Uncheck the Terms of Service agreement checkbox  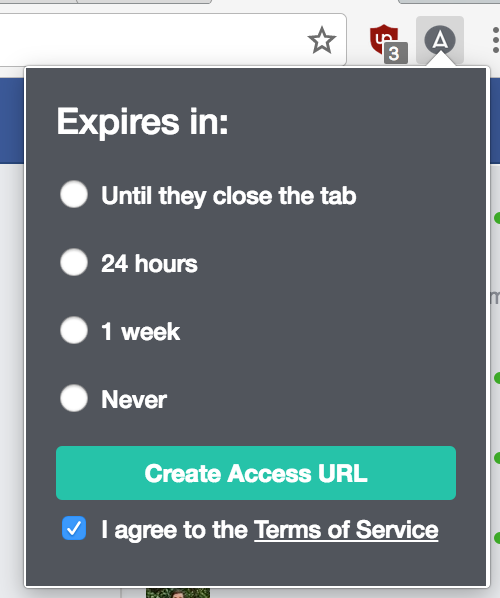[x=74, y=528]
